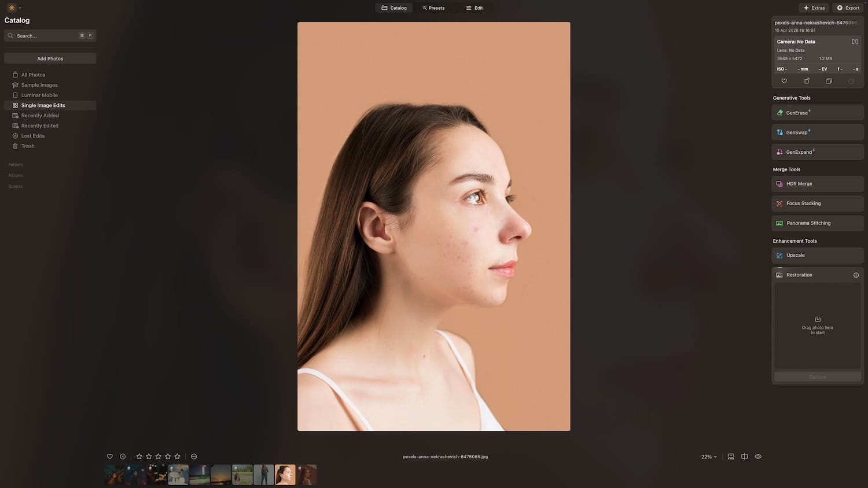This screenshot has width=868, height=488.
Task: Toggle the filmstrip panel visibility
Action: click(x=730, y=456)
